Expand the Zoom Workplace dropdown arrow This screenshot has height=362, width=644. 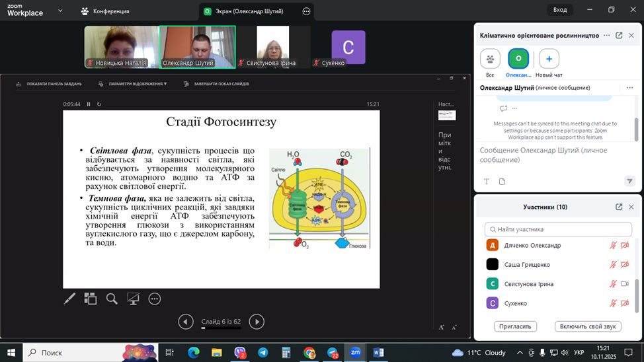click(x=60, y=11)
